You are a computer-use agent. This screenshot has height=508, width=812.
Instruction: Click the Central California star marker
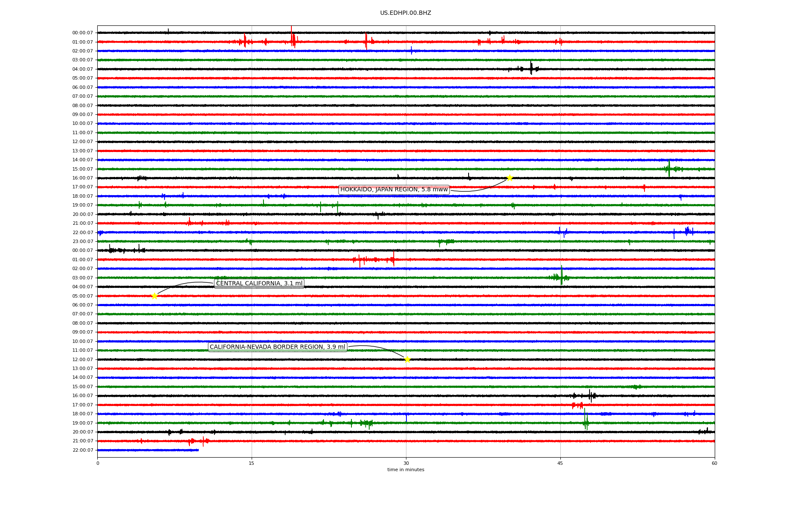tap(154, 296)
